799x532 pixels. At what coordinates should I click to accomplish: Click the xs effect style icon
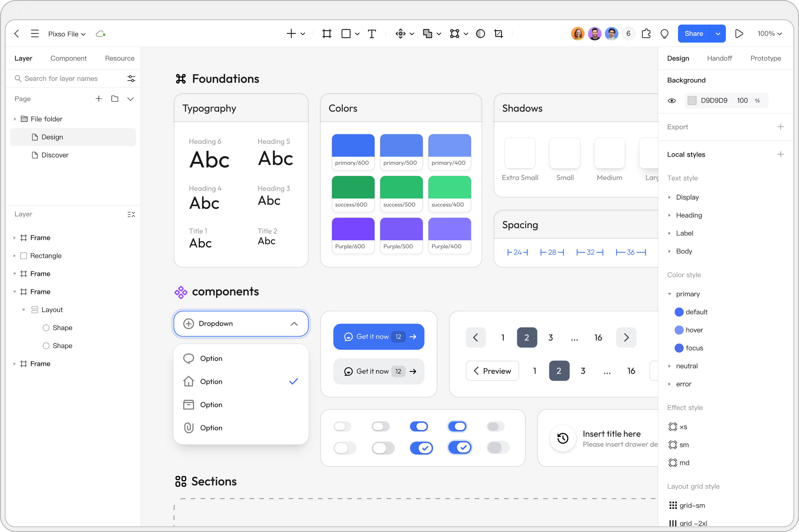tap(673, 427)
